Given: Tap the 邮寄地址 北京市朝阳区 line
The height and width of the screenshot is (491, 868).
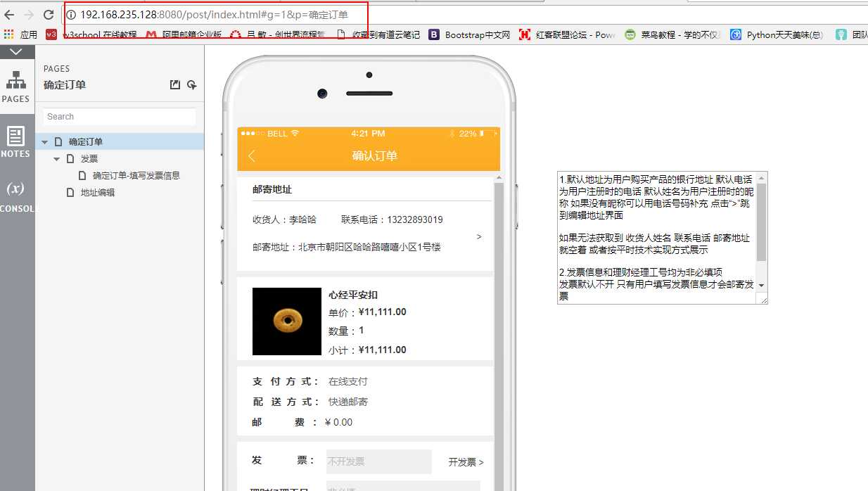Looking at the screenshot, I should 347,247.
